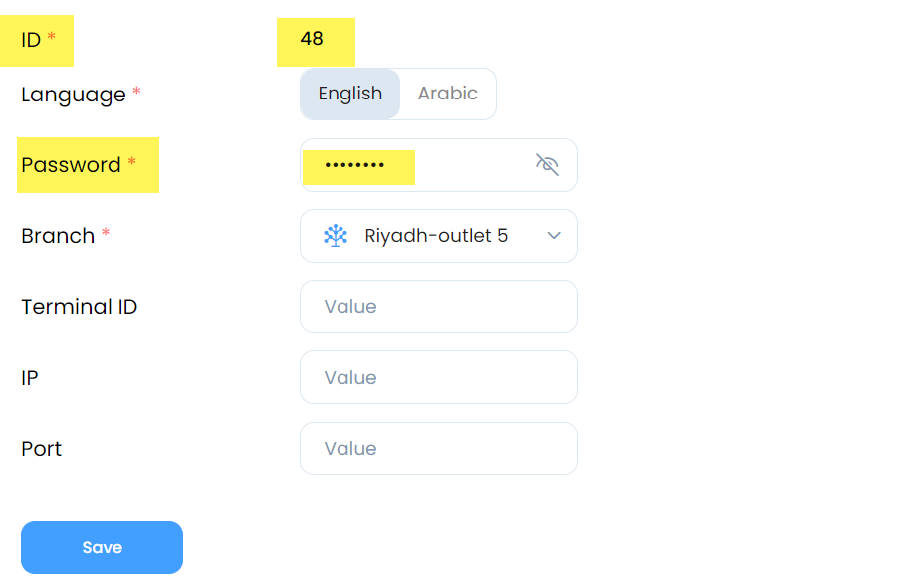Image resolution: width=906 pixels, height=588 pixels.
Task: Click the Riyadh-outlet 5 branch selector
Action: (439, 236)
